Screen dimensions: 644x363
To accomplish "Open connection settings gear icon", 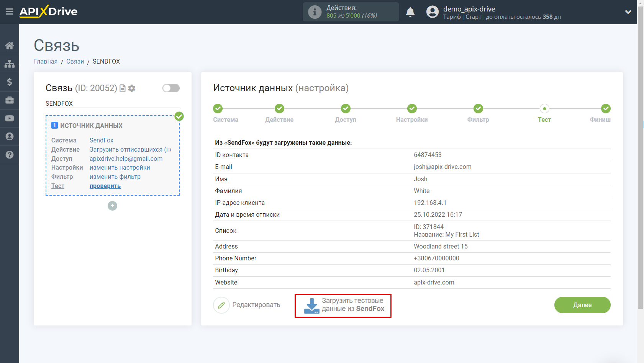I will 132,88.
